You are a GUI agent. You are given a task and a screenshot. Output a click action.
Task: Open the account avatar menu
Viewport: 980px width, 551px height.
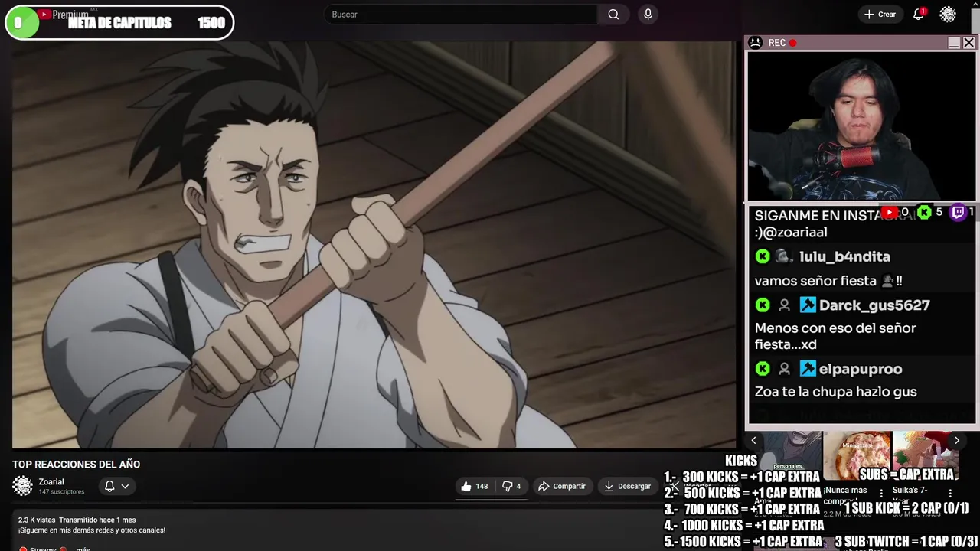coord(948,15)
